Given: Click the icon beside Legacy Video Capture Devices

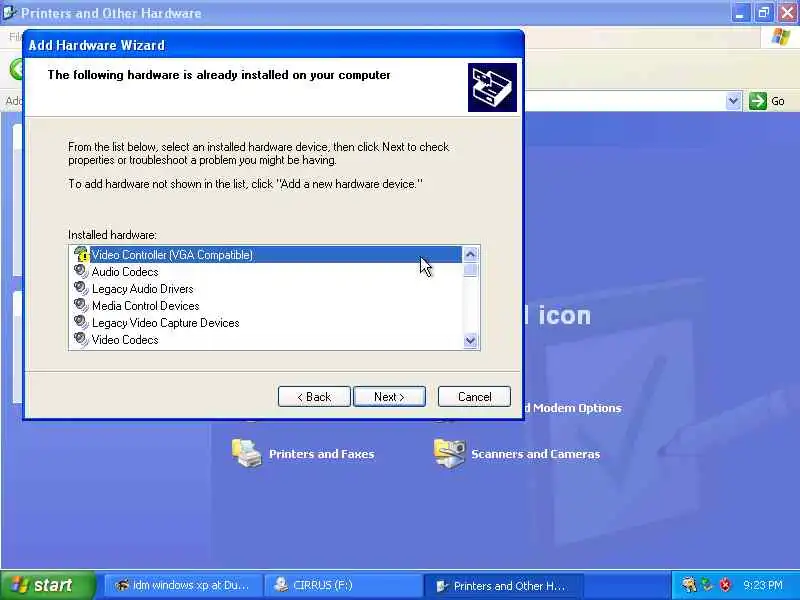Looking at the screenshot, I should [x=81, y=322].
